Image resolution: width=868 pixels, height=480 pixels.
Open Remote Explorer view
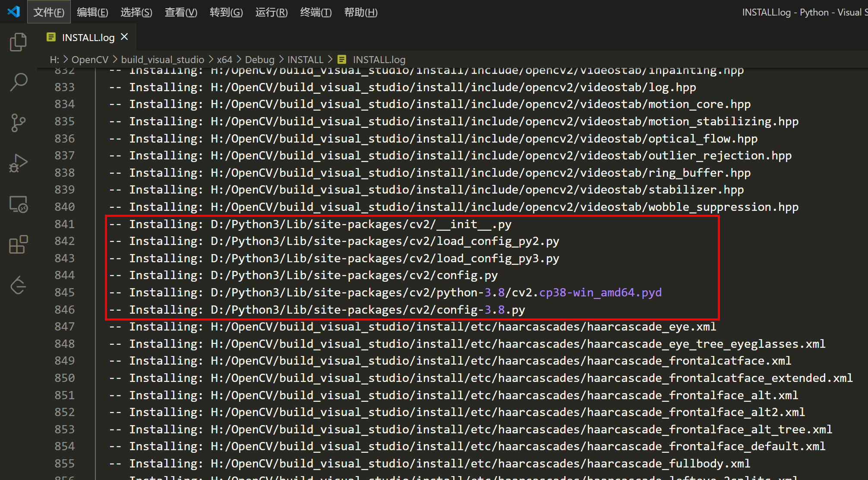[x=18, y=204]
